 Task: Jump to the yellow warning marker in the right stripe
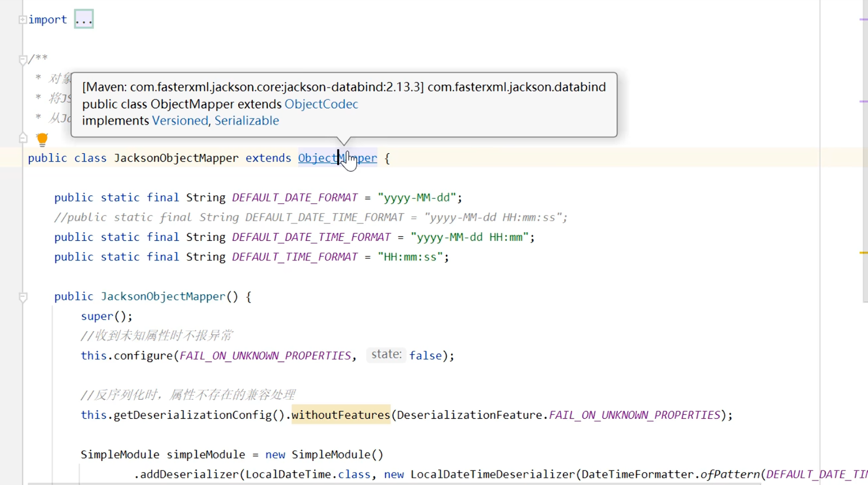coord(864,253)
